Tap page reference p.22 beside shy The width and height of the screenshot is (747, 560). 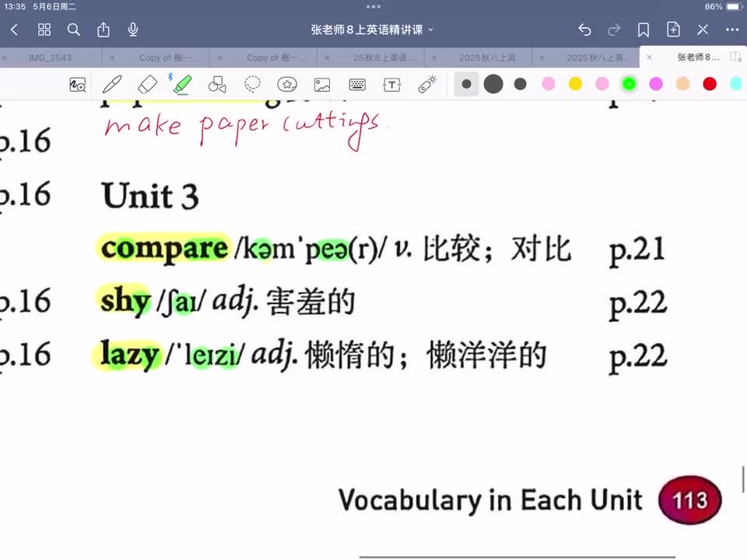pyautogui.click(x=638, y=303)
